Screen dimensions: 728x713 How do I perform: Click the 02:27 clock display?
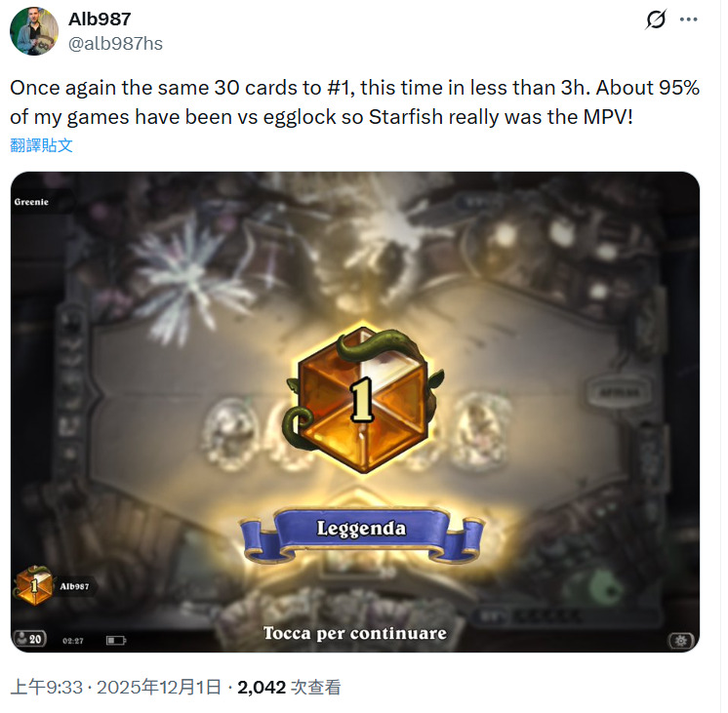[73, 641]
